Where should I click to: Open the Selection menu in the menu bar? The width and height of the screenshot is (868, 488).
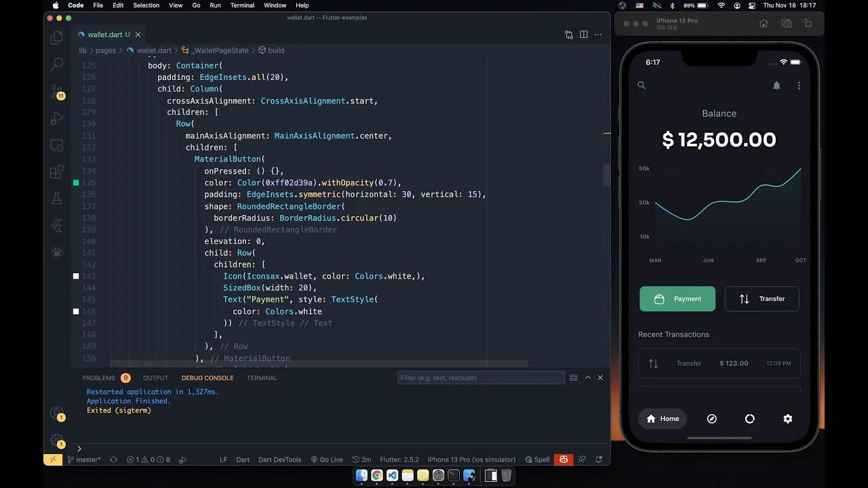point(146,5)
